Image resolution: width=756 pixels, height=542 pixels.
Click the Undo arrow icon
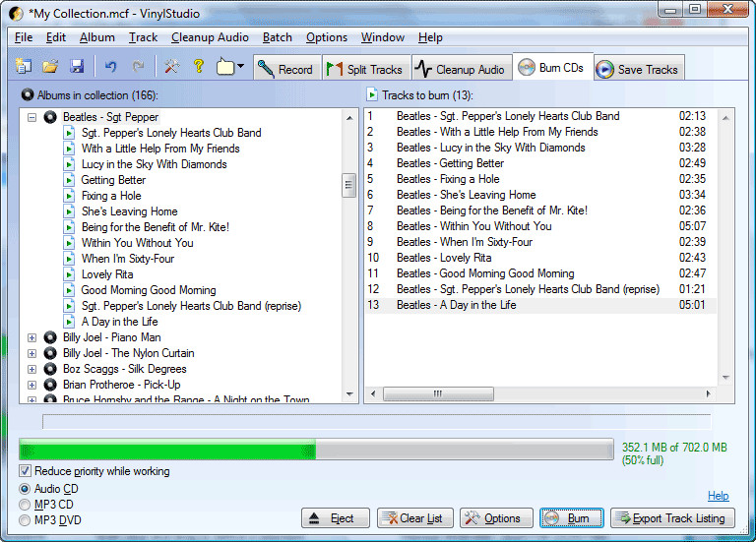click(x=111, y=67)
